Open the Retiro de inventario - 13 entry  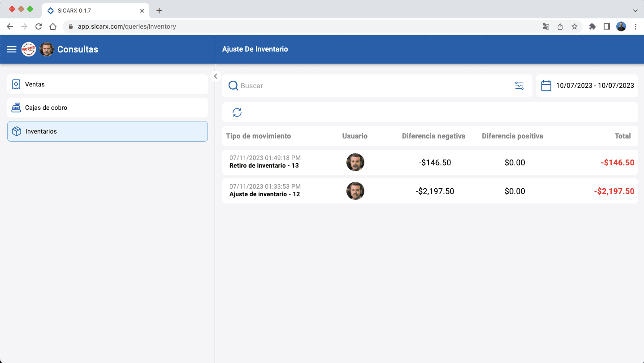[264, 165]
